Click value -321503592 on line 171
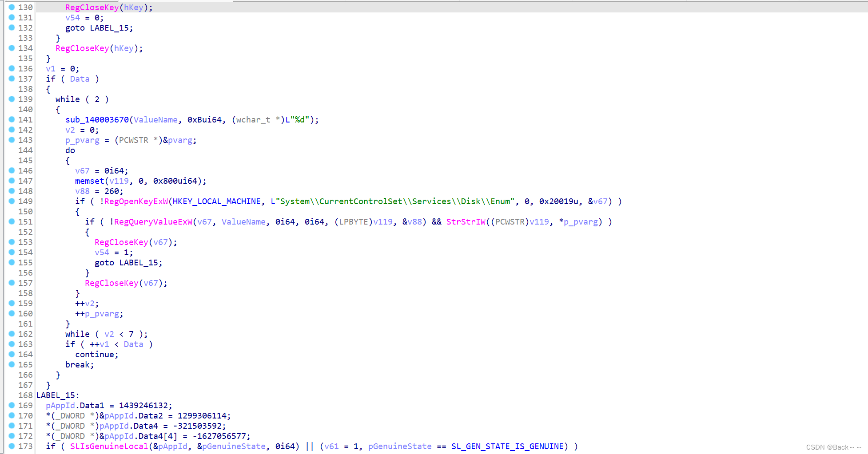The height and width of the screenshot is (454, 868). pos(197,426)
